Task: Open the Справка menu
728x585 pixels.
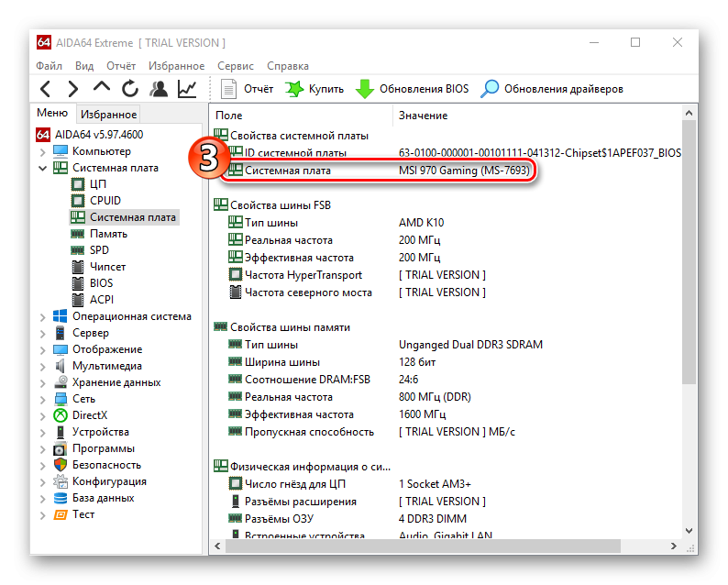Action: pos(287,66)
